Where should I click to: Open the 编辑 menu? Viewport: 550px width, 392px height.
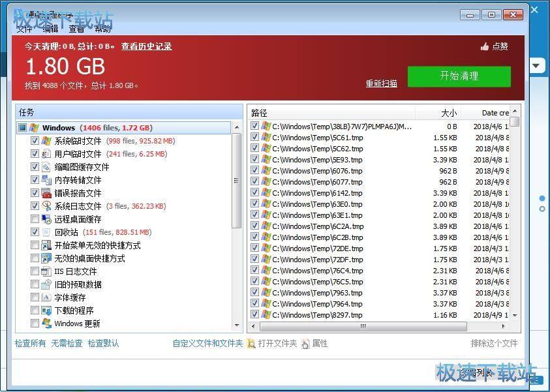(50, 29)
